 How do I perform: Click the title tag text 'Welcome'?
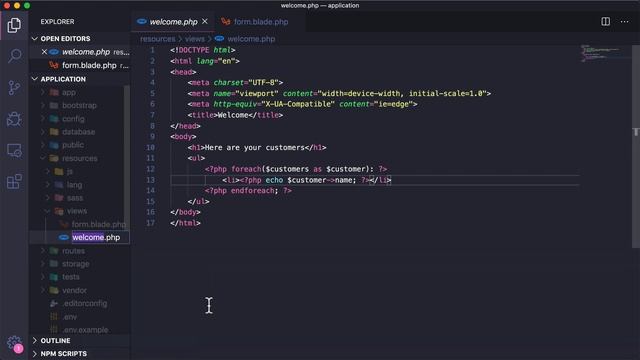[233, 115]
